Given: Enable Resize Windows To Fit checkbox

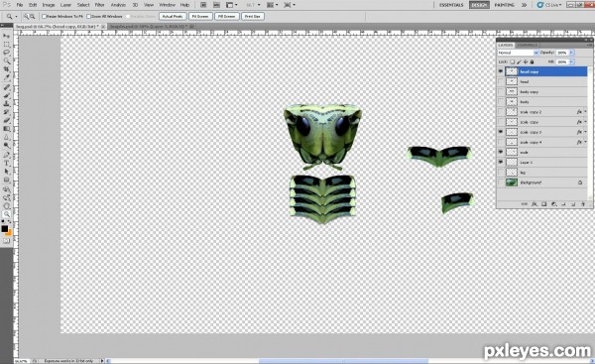Looking at the screenshot, I should (44, 16).
